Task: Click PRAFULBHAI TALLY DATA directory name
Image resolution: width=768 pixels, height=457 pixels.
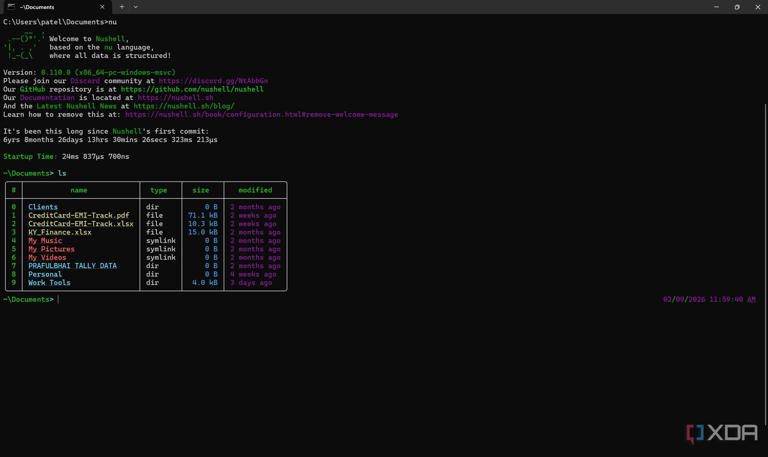Action: pos(72,265)
